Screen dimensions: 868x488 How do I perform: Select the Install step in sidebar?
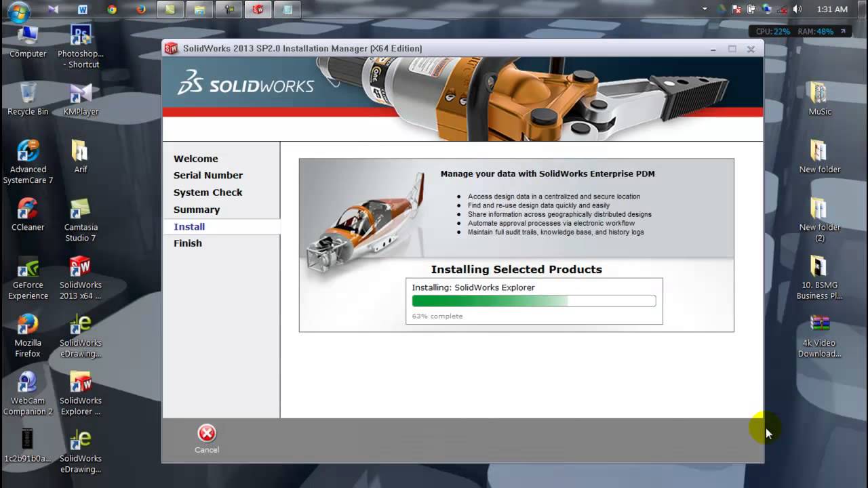221,226
